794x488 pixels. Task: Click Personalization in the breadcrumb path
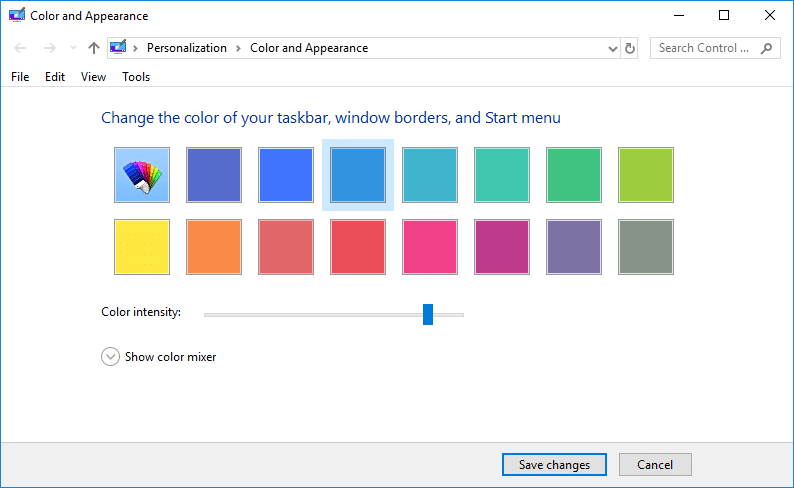187,48
